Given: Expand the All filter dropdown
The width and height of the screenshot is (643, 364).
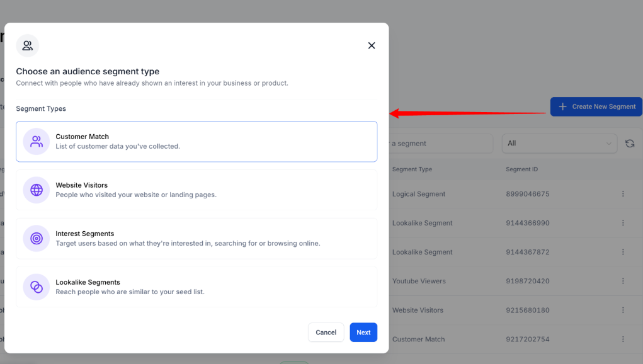Looking at the screenshot, I should pos(559,144).
